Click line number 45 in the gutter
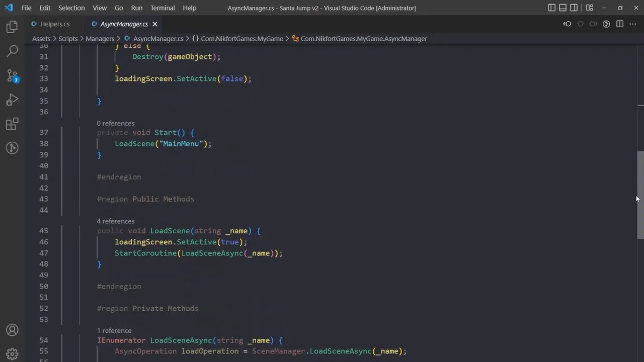 pyautogui.click(x=43, y=231)
